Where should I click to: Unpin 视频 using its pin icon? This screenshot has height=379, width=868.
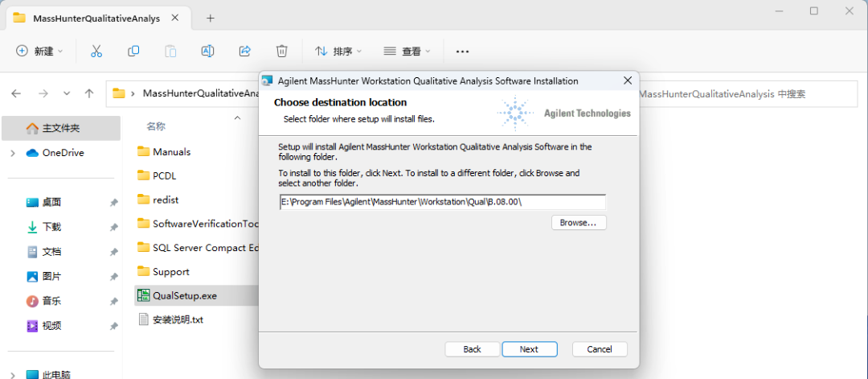click(113, 326)
